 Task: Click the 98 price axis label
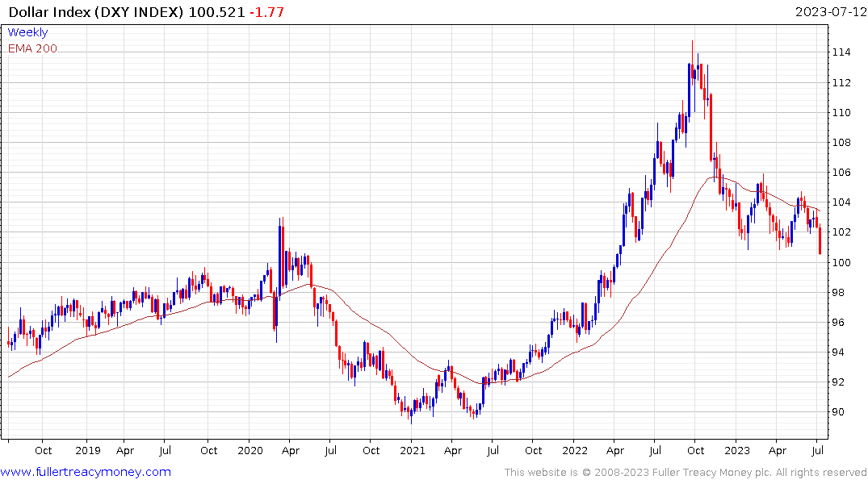click(838, 293)
